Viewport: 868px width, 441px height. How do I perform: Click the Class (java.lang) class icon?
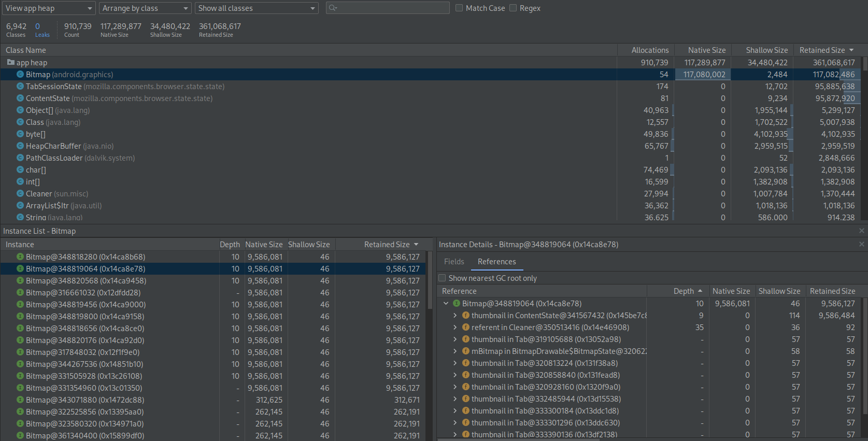20,122
